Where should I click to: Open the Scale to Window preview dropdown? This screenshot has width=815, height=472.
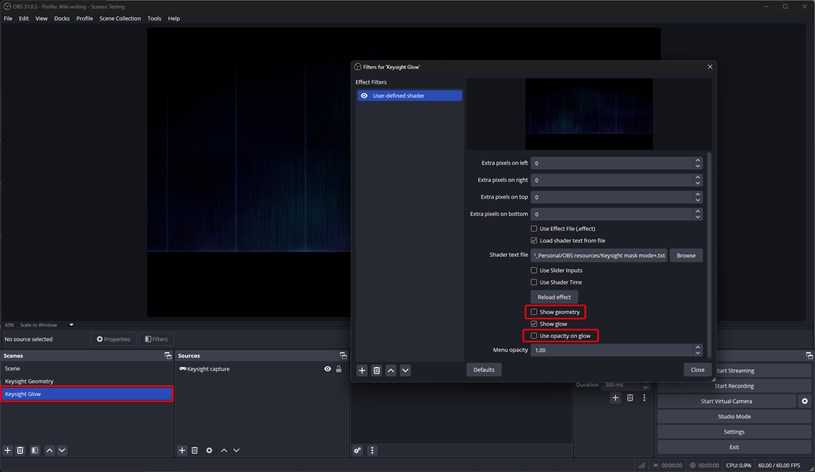[x=71, y=325]
